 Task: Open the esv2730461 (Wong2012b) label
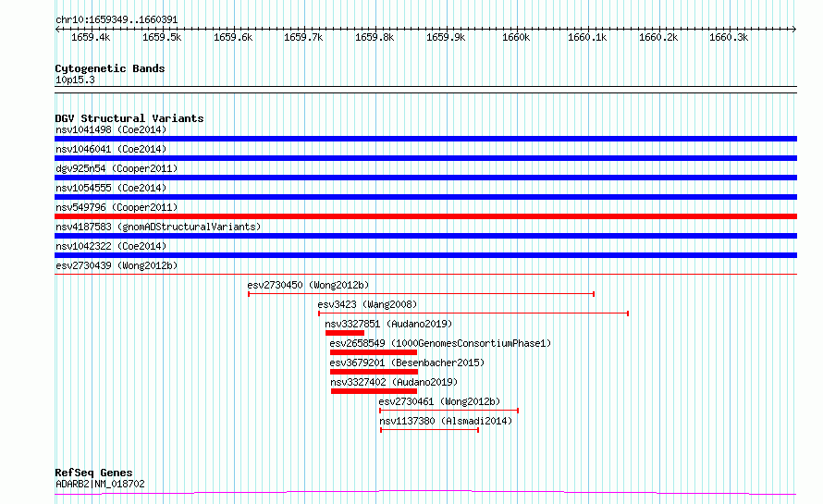click(x=439, y=401)
